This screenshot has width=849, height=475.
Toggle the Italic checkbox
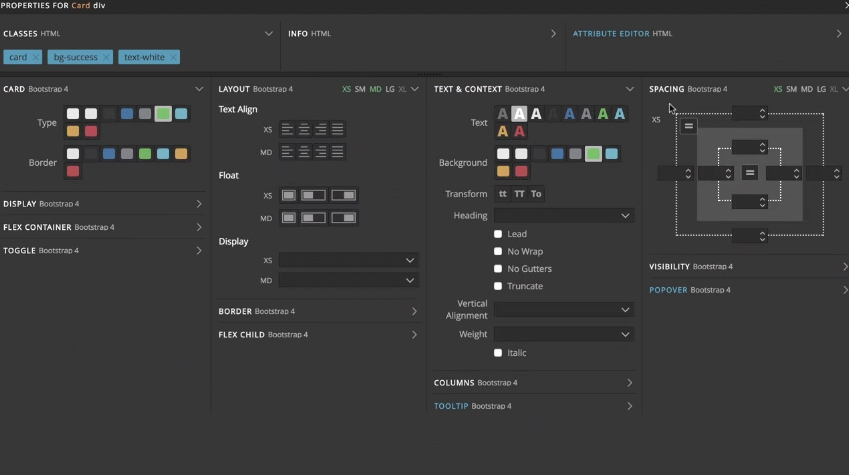(498, 353)
